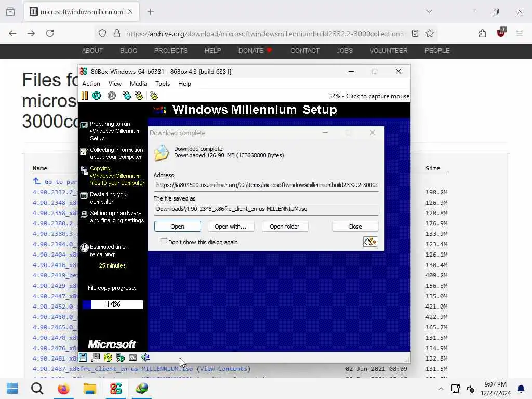Click the DONATE link in archive.org nav

tap(255, 51)
